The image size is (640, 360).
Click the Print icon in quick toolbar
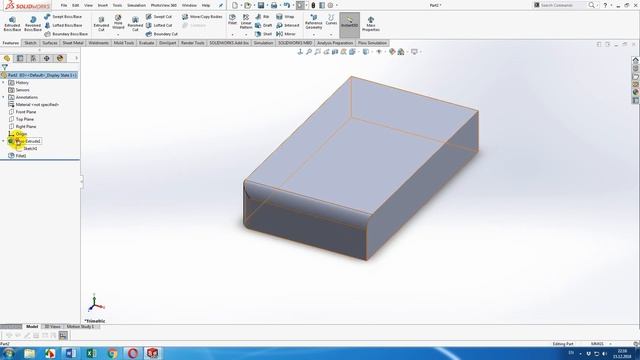pyautogui.click(x=274, y=5)
